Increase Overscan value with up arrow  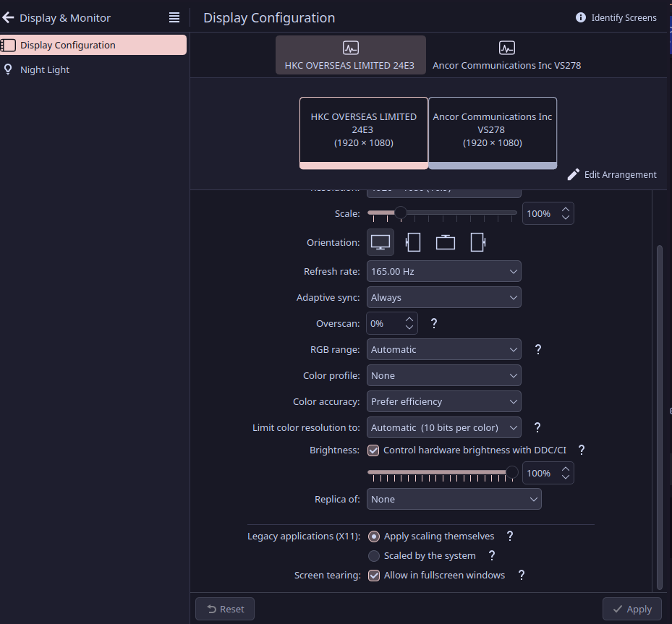coord(409,320)
